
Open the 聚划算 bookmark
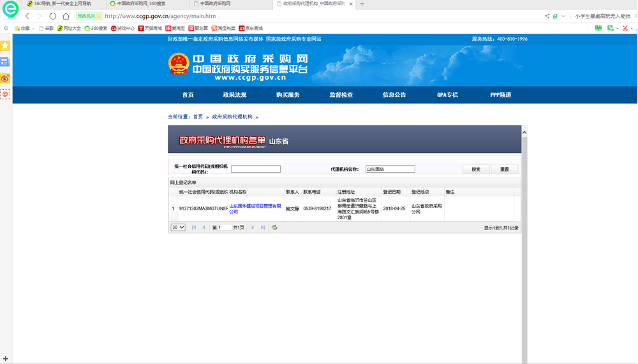pyautogui.click(x=198, y=28)
